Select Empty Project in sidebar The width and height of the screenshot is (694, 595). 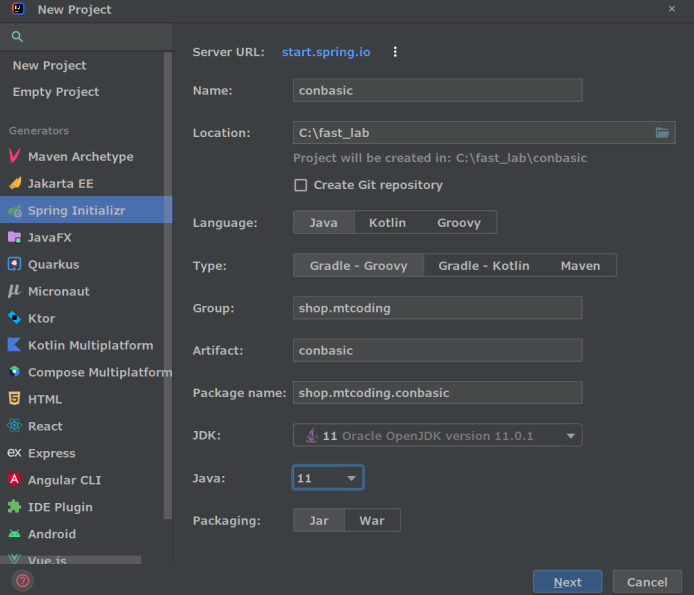tap(56, 92)
